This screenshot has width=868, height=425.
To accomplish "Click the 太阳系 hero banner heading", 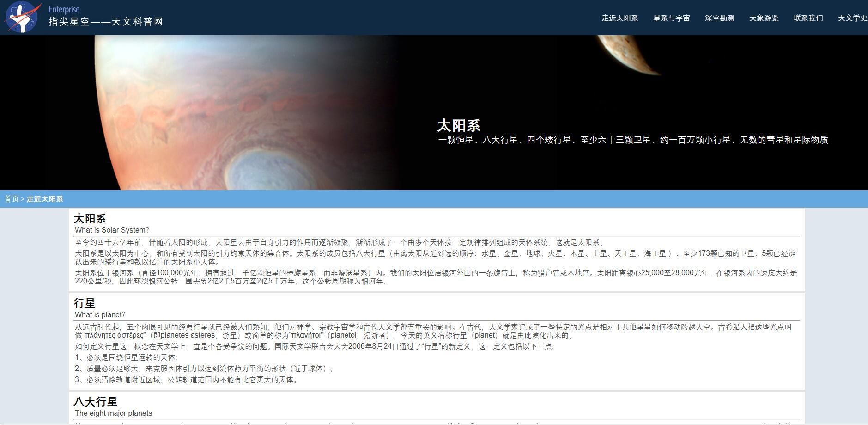I will [x=459, y=125].
